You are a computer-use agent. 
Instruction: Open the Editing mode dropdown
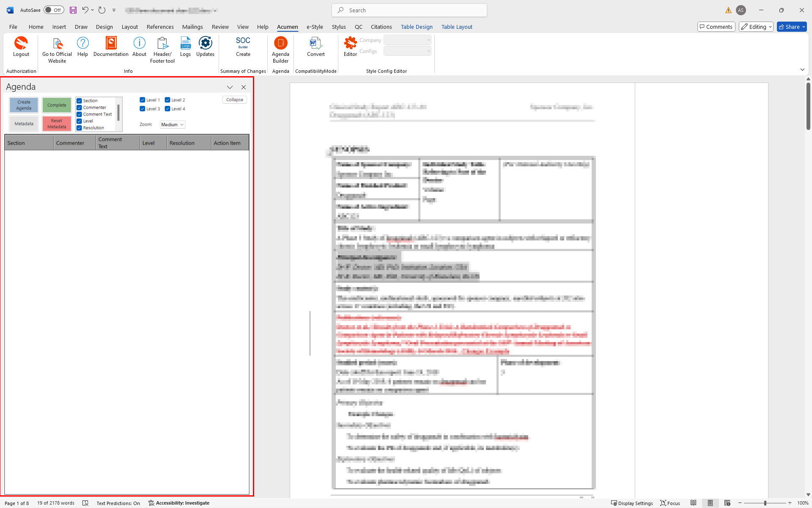(756, 27)
